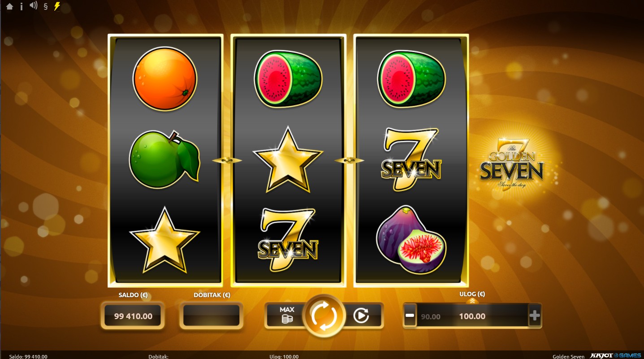Open the Kajot Games logo link
This screenshot has width=644, height=359.
pyautogui.click(x=615, y=356)
